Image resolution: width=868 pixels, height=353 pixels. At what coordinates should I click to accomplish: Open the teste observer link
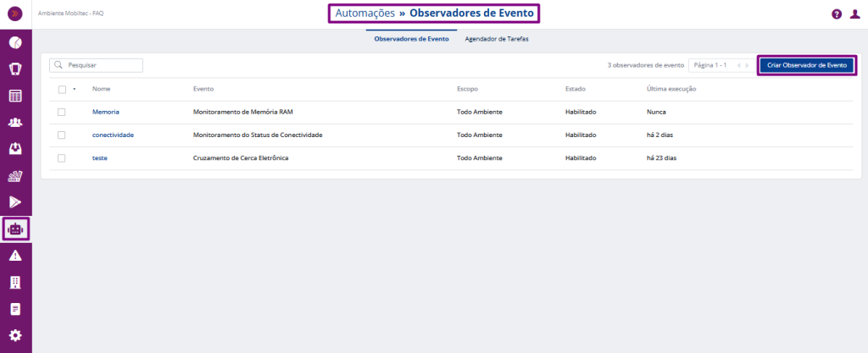pos(99,157)
